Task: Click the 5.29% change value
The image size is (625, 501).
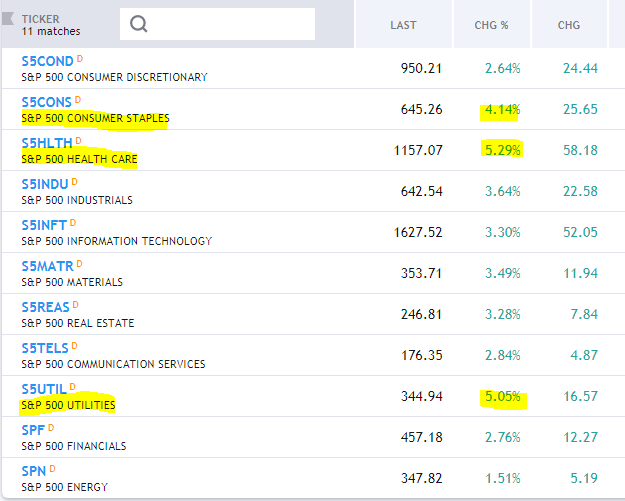Action: click(x=503, y=150)
